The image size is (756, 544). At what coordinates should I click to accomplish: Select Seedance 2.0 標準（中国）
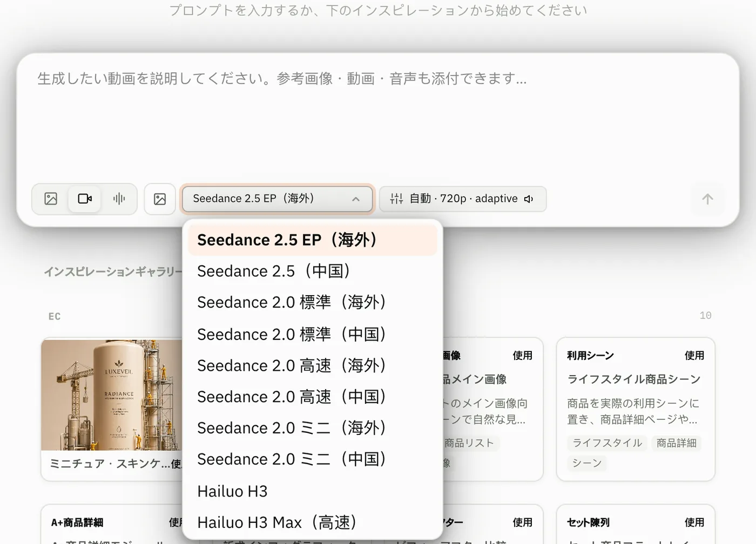click(312, 334)
